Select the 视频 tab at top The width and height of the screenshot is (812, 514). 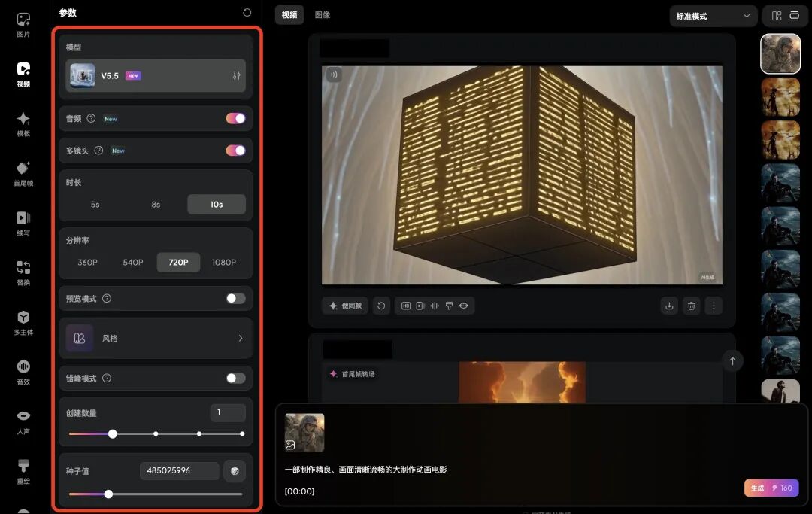289,14
